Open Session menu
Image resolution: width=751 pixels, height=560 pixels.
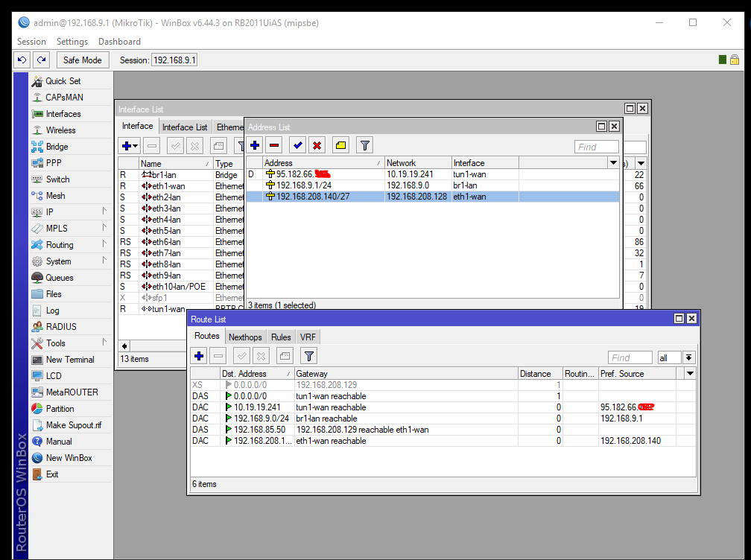tap(31, 42)
